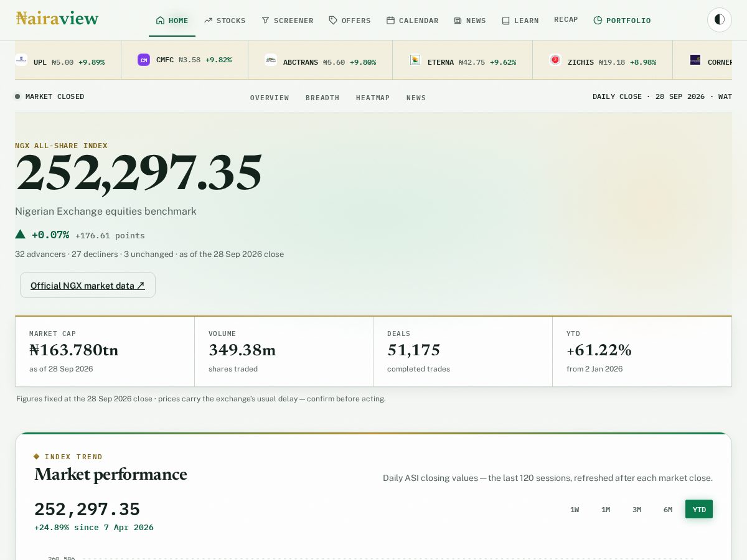This screenshot has height=560, width=747.
Task: Click the CORNERST logo in the ticker
Action: pos(695,60)
